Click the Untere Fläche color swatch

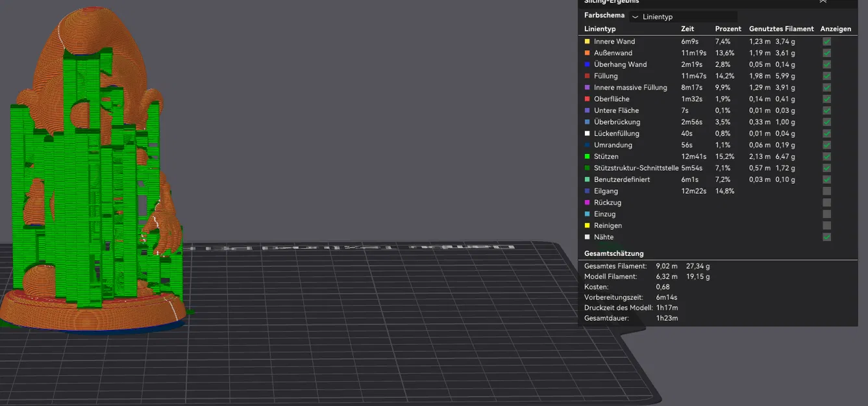[x=587, y=110]
